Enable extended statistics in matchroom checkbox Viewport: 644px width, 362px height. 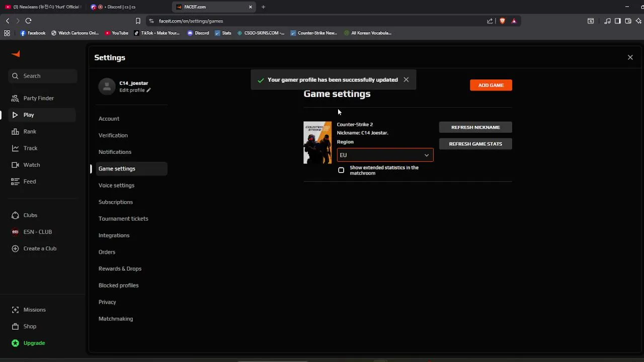pos(341,170)
